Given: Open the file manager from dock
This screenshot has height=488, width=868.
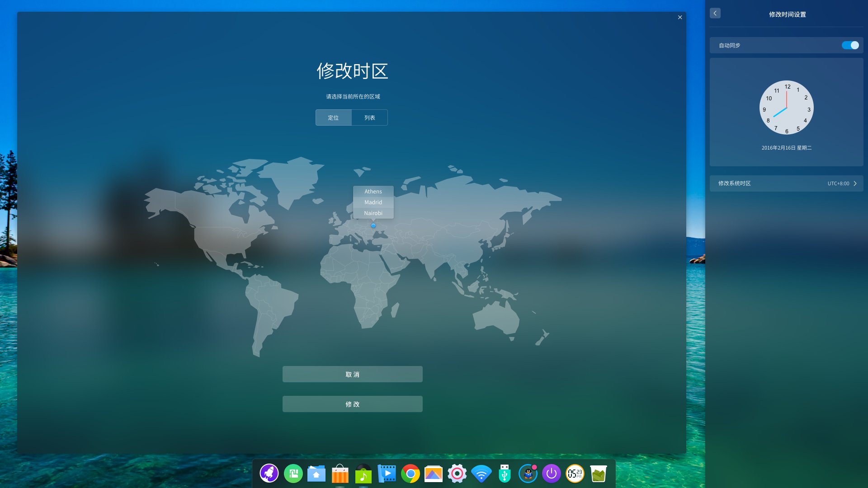Looking at the screenshot, I should pos(316,474).
